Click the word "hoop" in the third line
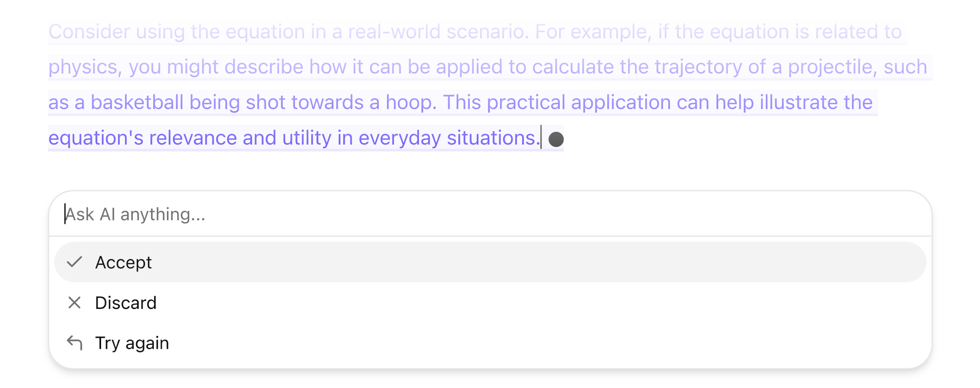980x388 pixels. click(x=410, y=102)
